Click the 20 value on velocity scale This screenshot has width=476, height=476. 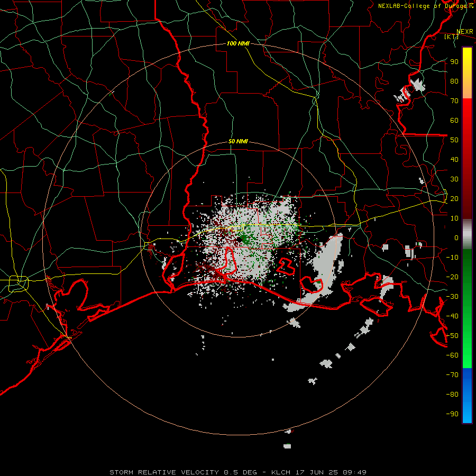tap(454, 198)
